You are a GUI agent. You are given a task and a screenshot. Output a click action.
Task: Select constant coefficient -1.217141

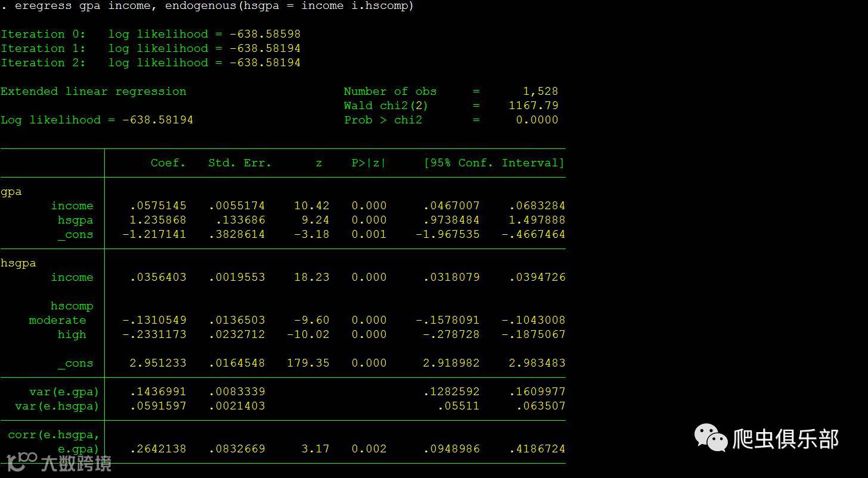click(x=154, y=234)
